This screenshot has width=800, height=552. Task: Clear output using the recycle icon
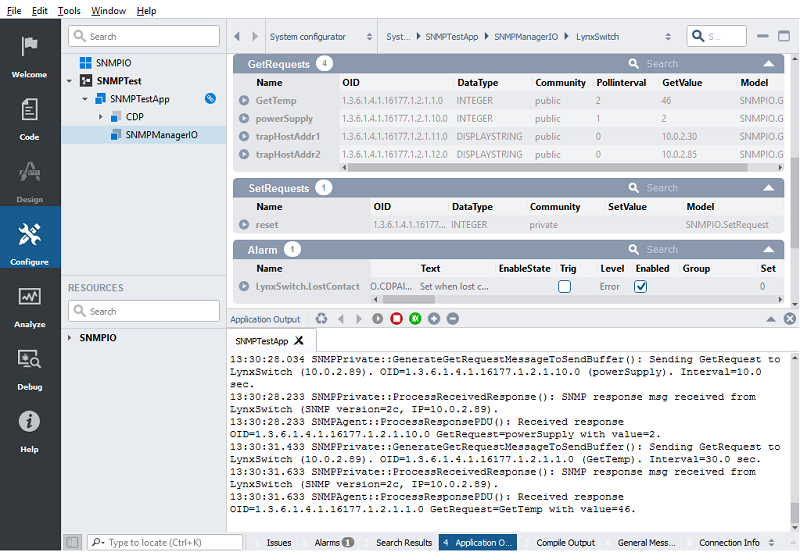coord(321,319)
